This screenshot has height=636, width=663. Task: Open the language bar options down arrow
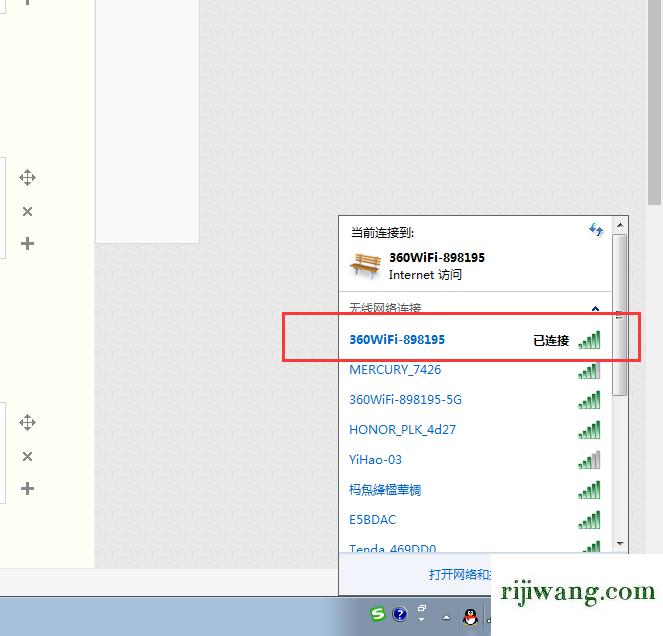422,620
